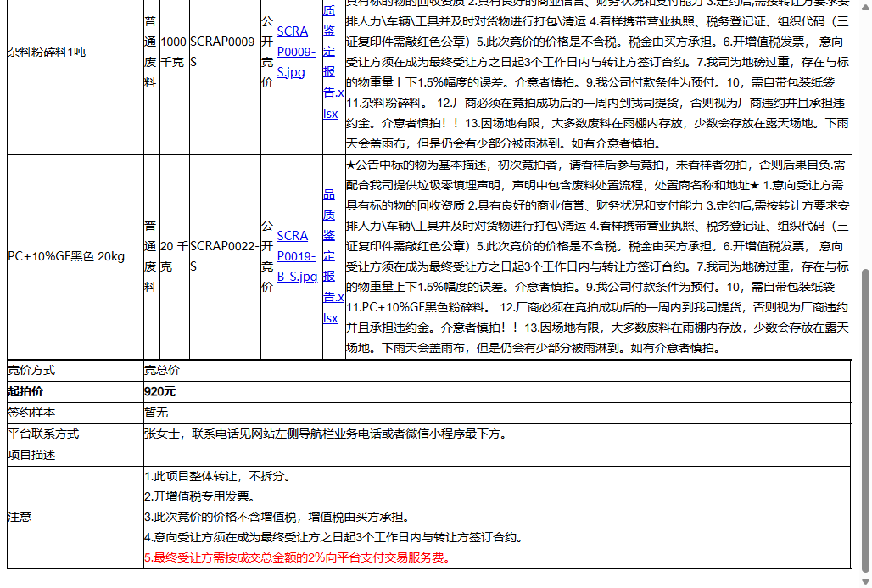The image size is (872, 588).
Task: Click the 张女士 contact information text
Action: tap(327, 434)
